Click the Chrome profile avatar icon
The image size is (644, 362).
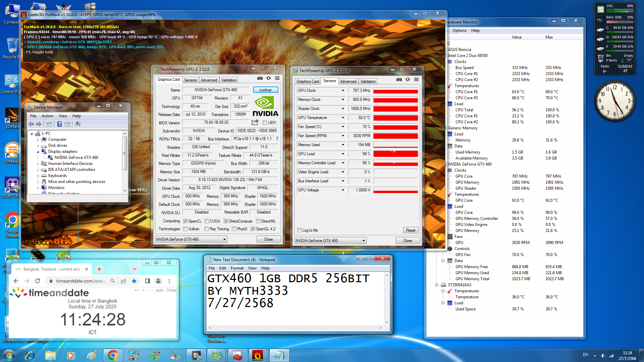pos(158,281)
